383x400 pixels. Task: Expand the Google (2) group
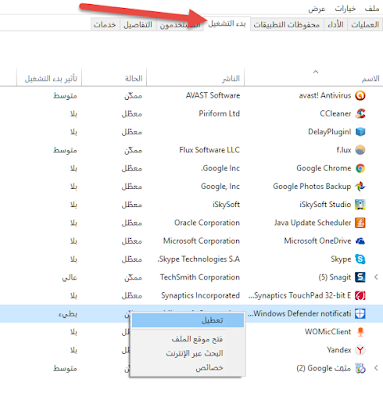[x=376, y=368]
